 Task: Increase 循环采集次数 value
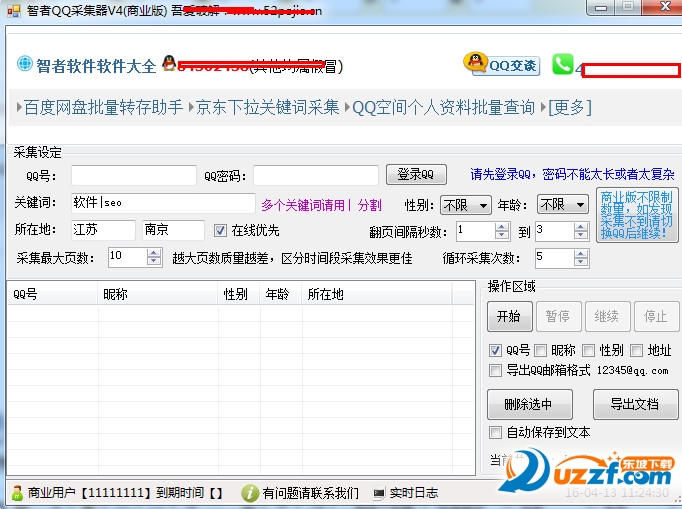click(581, 254)
